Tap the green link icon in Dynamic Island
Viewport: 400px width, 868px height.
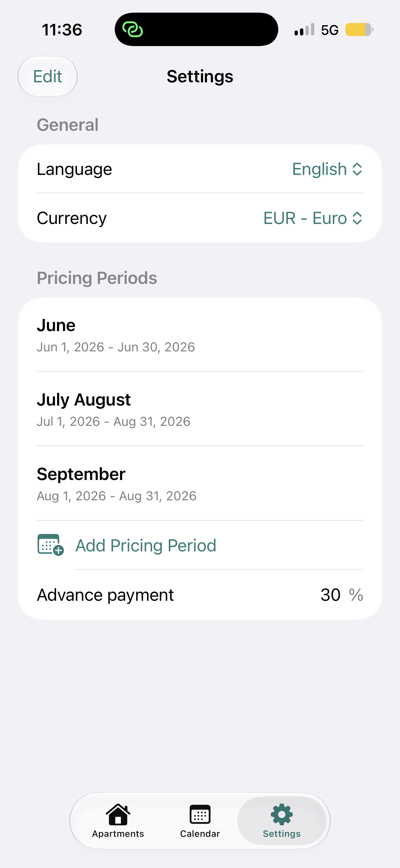132,29
